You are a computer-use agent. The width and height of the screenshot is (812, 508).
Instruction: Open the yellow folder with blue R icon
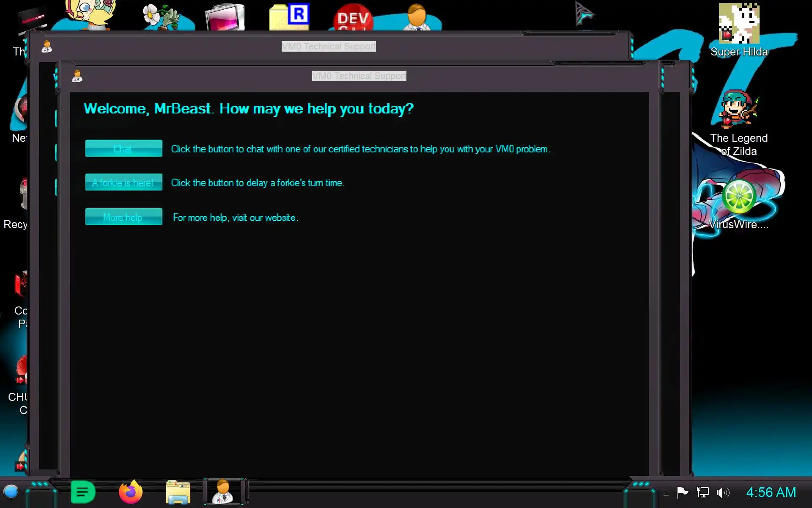290,17
